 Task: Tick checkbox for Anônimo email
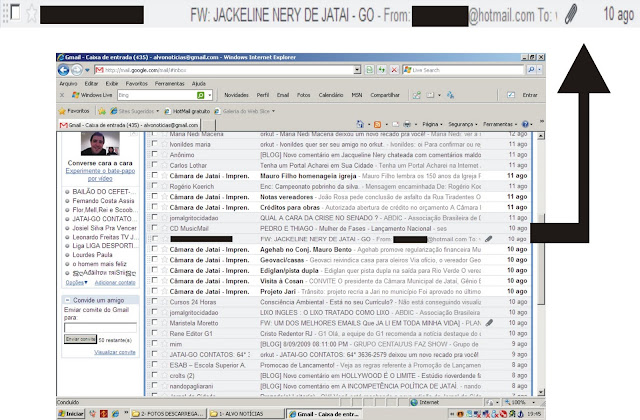pyautogui.click(x=154, y=154)
